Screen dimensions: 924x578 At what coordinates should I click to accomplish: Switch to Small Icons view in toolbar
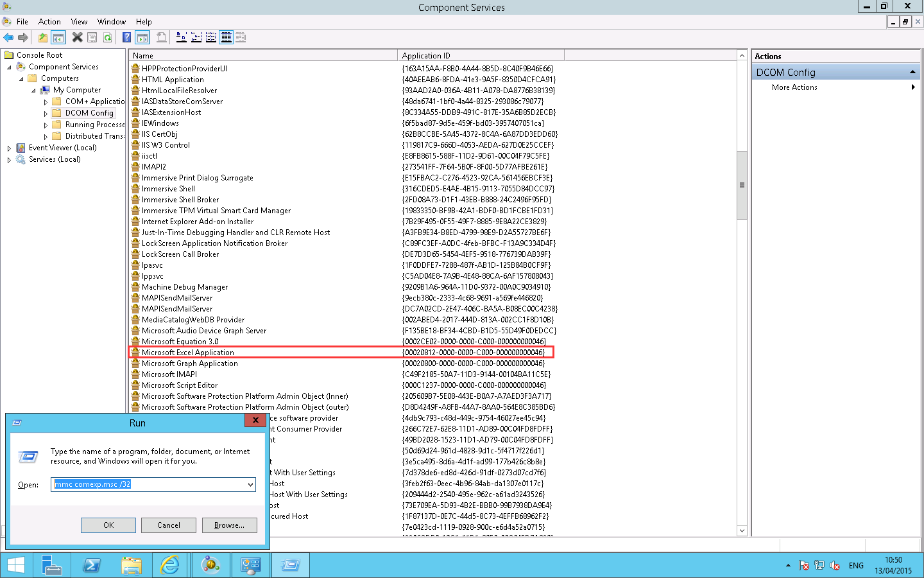tap(196, 38)
